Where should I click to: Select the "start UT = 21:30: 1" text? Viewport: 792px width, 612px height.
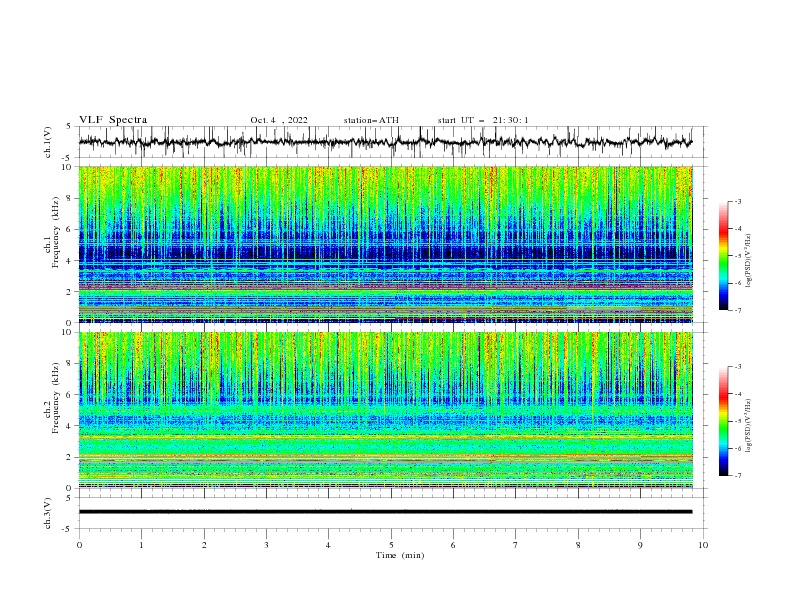(483, 120)
